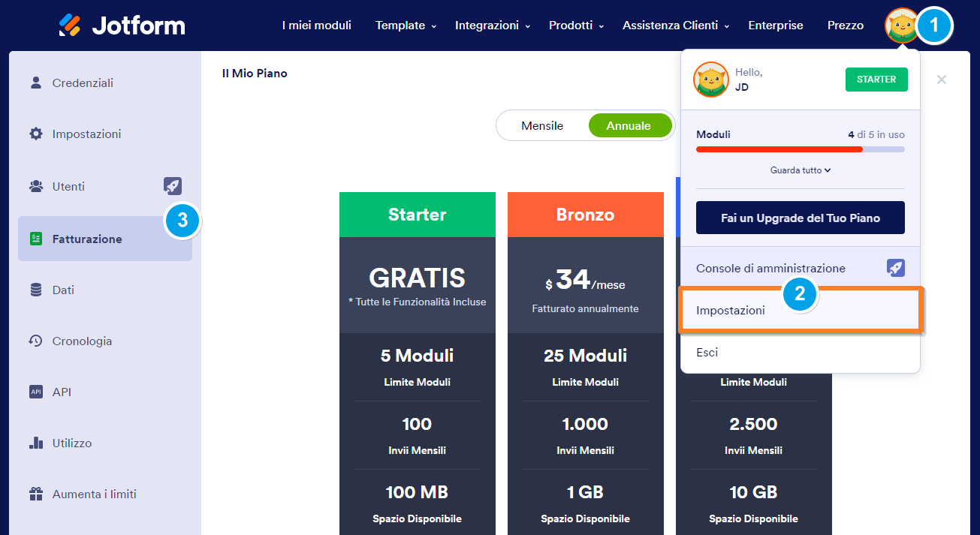Select Annuale billing period
The image size is (980, 535).
click(x=629, y=125)
